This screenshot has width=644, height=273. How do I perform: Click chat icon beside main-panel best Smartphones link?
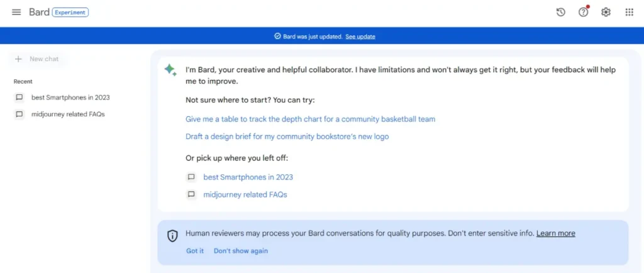pyautogui.click(x=191, y=177)
